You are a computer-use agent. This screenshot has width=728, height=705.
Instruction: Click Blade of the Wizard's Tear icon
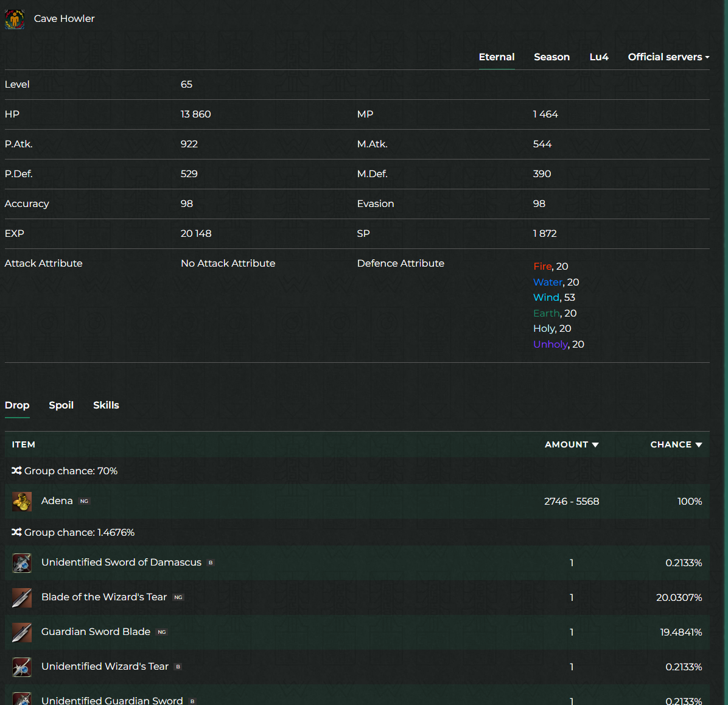(x=22, y=598)
